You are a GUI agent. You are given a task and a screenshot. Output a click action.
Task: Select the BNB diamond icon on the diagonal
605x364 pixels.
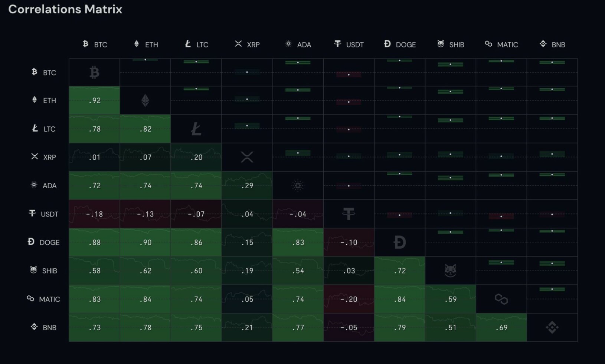(x=552, y=327)
